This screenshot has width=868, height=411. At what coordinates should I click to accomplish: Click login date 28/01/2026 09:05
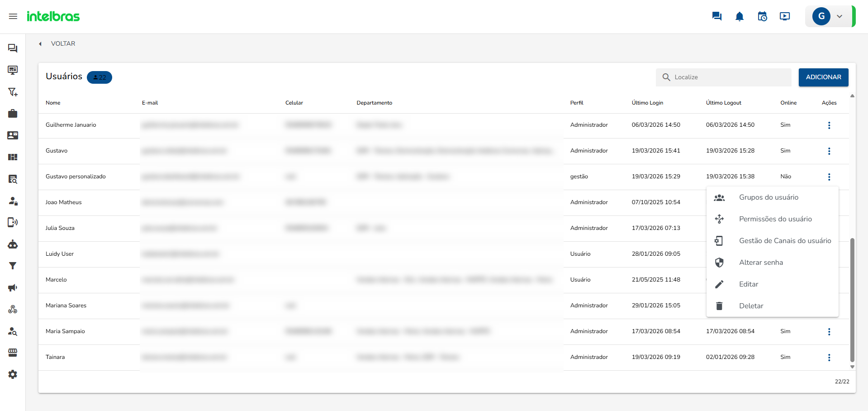pos(656,254)
